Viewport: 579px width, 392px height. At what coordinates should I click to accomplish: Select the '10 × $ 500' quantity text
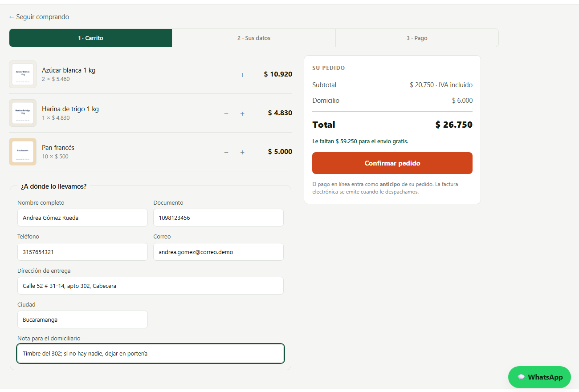55,157
